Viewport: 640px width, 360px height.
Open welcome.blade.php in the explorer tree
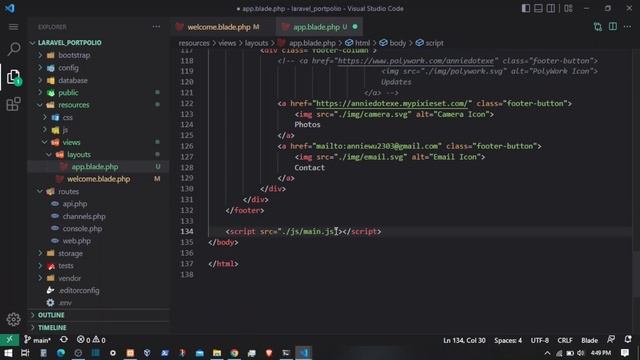click(98, 179)
